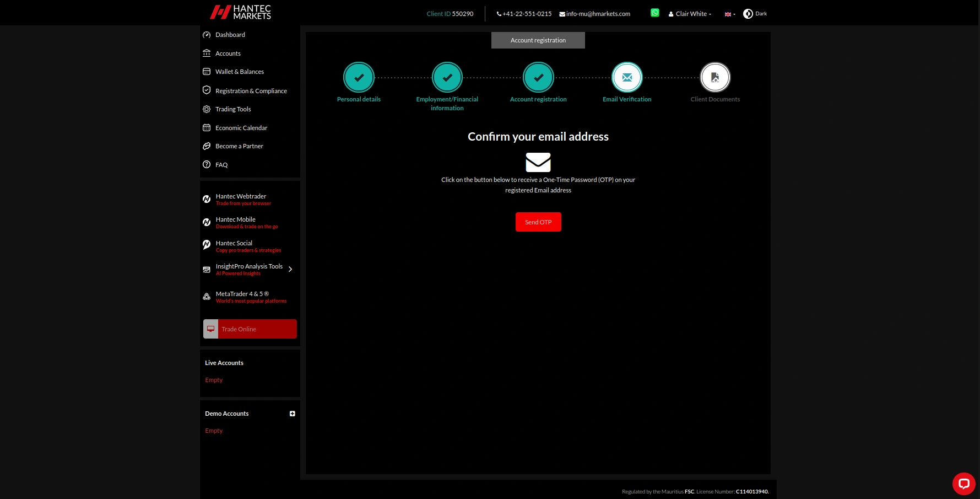The width and height of the screenshot is (980, 499).
Task: Expand InsightPro Analysis Tools submenu
Action: 290,269
